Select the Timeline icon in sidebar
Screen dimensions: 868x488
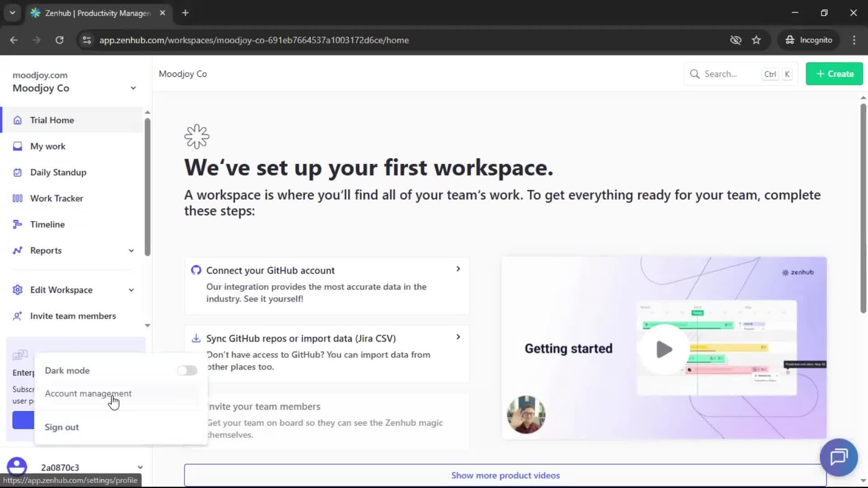coord(17,224)
